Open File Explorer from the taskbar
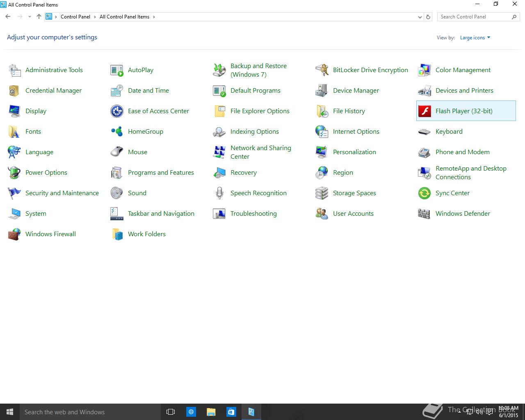Viewport: 525px width, 420px height. tap(211, 412)
